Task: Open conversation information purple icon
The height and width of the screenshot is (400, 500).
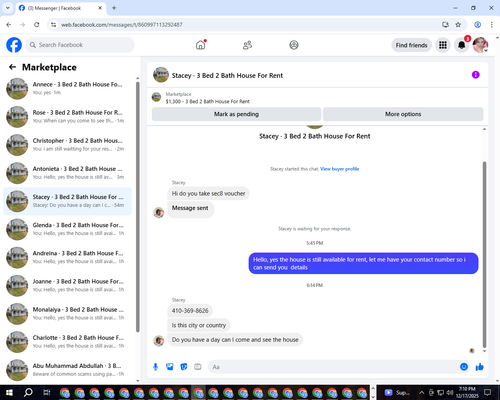Action: (x=475, y=75)
